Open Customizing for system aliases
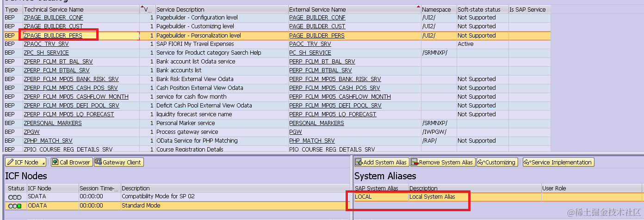 click(496, 162)
